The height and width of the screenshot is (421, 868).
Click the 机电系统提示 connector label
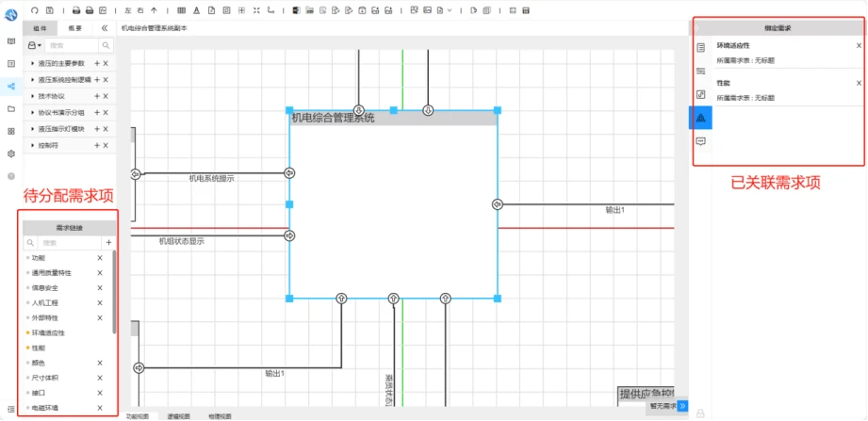click(211, 179)
